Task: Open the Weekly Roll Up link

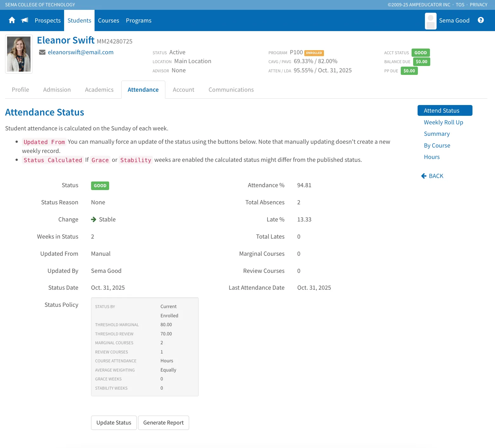Action: pos(444,122)
